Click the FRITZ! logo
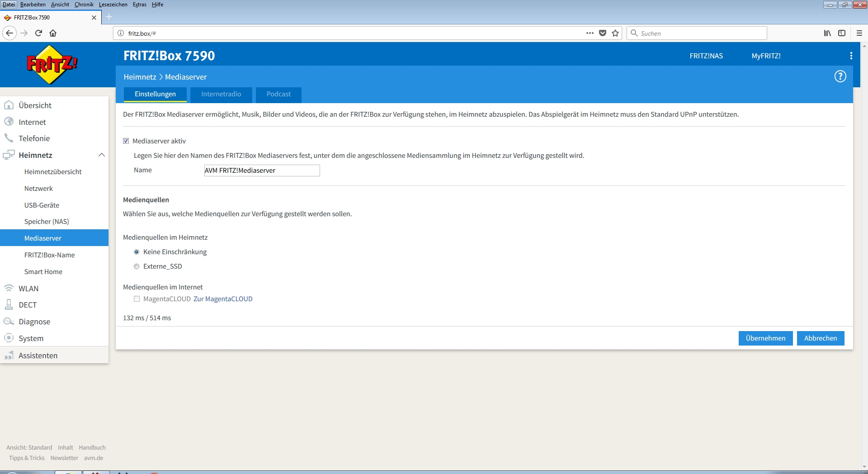This screenshot has height=474, width=868. tap(52, 65)
